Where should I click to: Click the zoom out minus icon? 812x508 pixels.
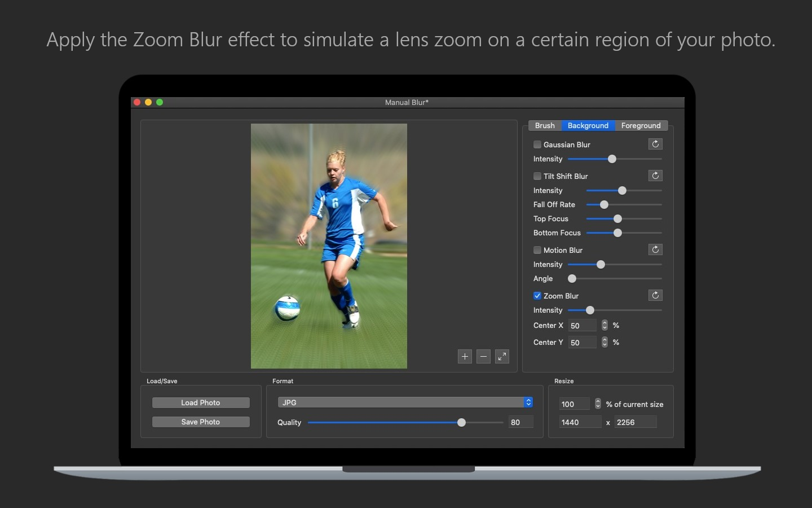tap(483, 356)
